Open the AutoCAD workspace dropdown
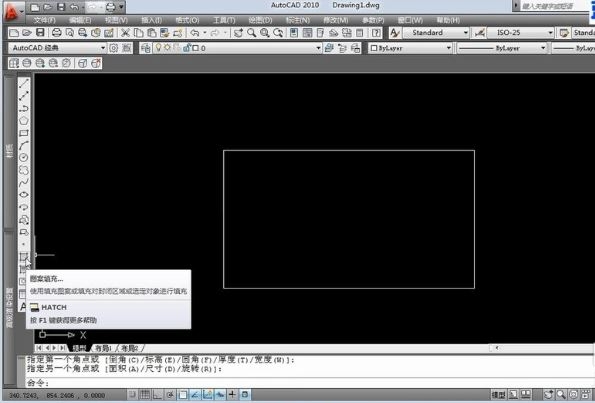The image size is (595, 403). point(57,48)
